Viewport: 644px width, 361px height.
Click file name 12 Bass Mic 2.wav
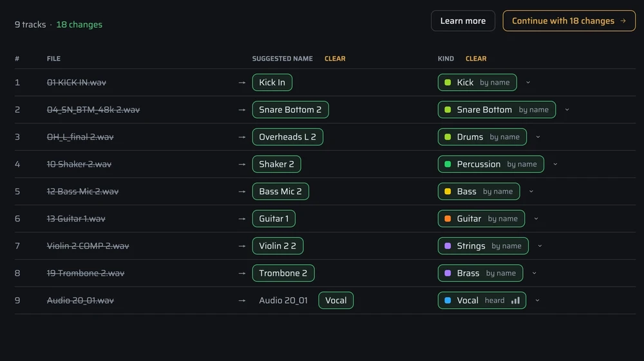[x=82, y=191]
